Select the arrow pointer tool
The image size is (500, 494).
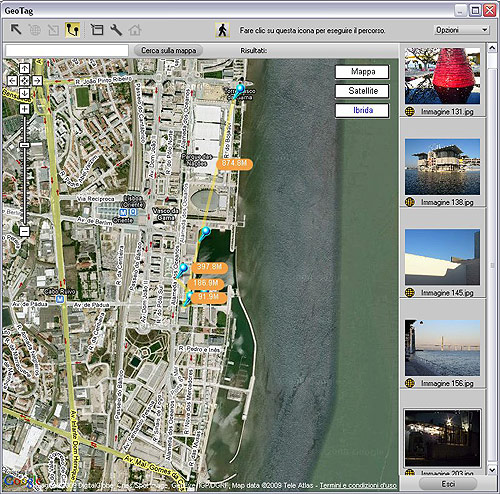point(16,30)
